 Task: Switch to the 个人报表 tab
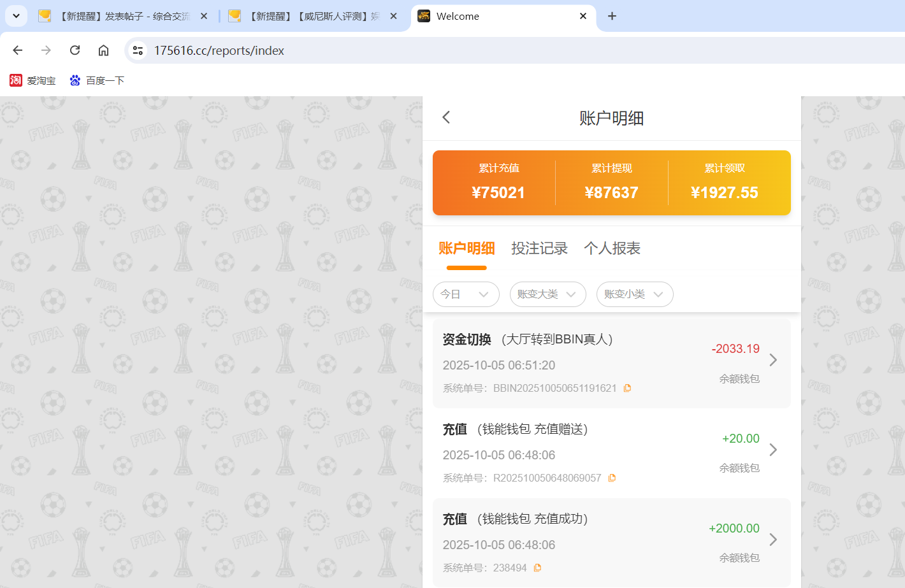(612, 248)
